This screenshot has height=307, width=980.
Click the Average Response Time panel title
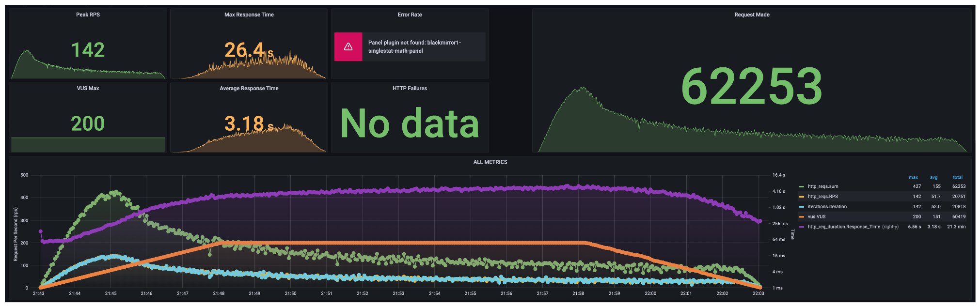click(x=249, y=88)
